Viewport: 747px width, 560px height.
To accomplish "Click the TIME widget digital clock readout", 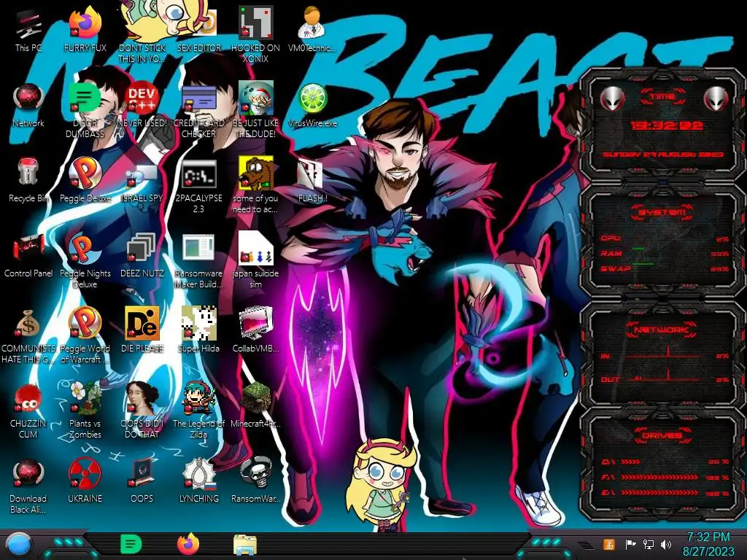I will point(667,125).
